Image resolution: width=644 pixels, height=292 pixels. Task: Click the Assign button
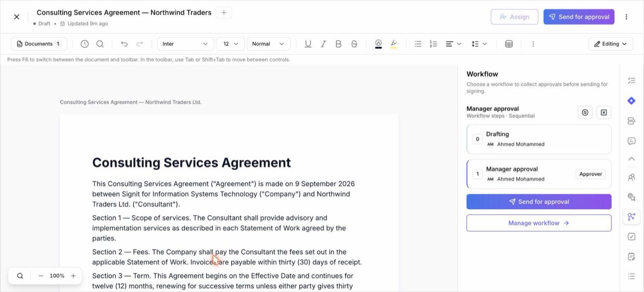click(x=514, y=17)
